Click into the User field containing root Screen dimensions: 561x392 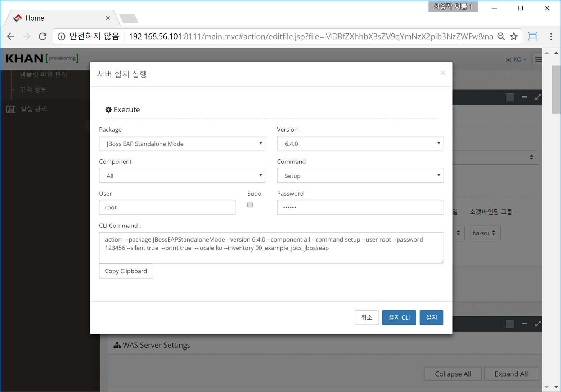167,207
